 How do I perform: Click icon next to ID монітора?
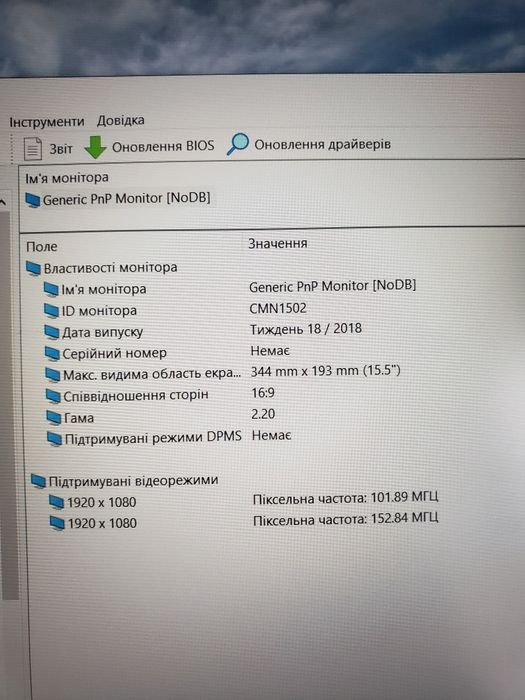(51, 310)
